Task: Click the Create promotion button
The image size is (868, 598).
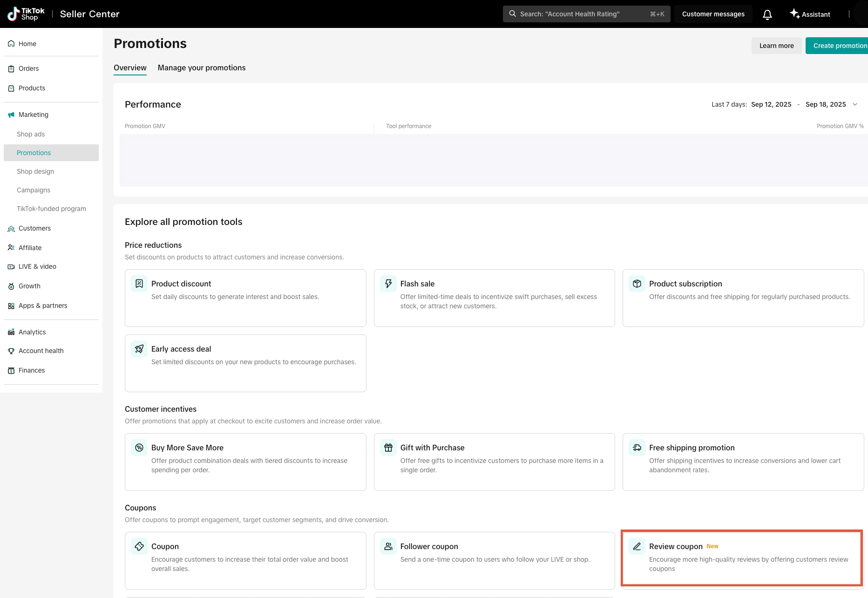Action: tap(839, 46)
